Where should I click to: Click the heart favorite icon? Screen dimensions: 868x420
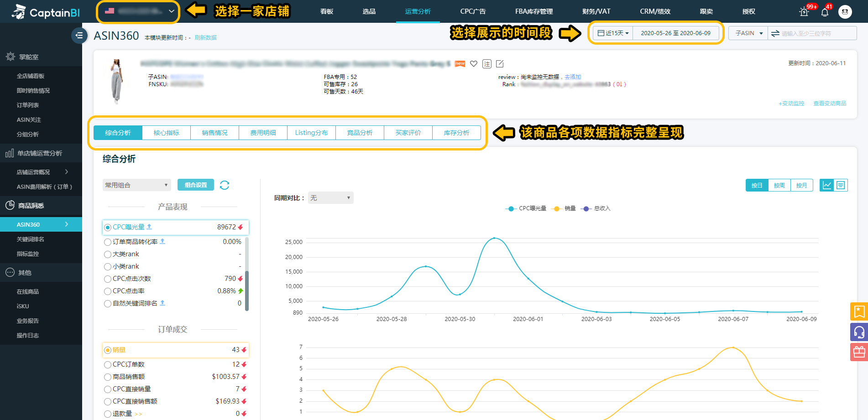(x=474, y=64)
